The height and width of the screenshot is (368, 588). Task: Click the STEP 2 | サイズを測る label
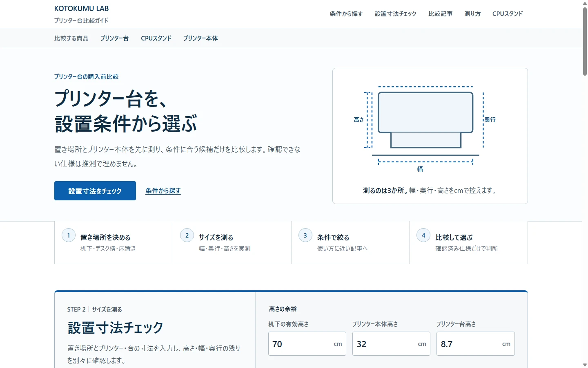point(95,310)
